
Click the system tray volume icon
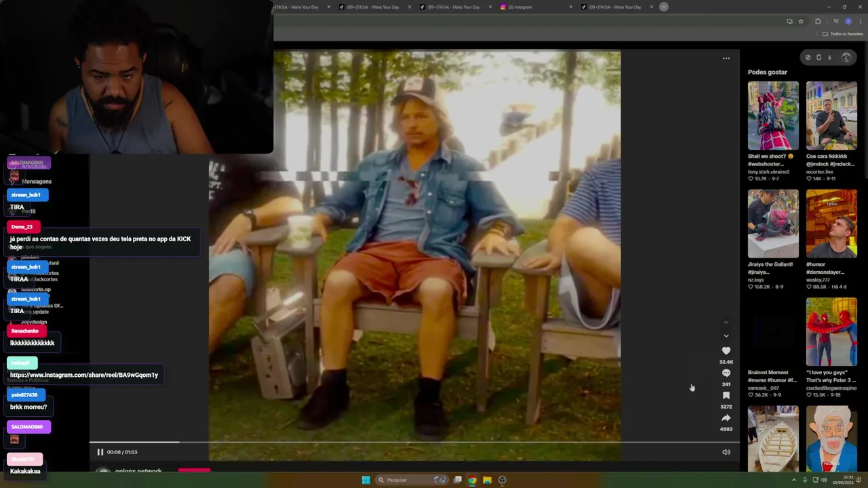click(x=824, y=480)
